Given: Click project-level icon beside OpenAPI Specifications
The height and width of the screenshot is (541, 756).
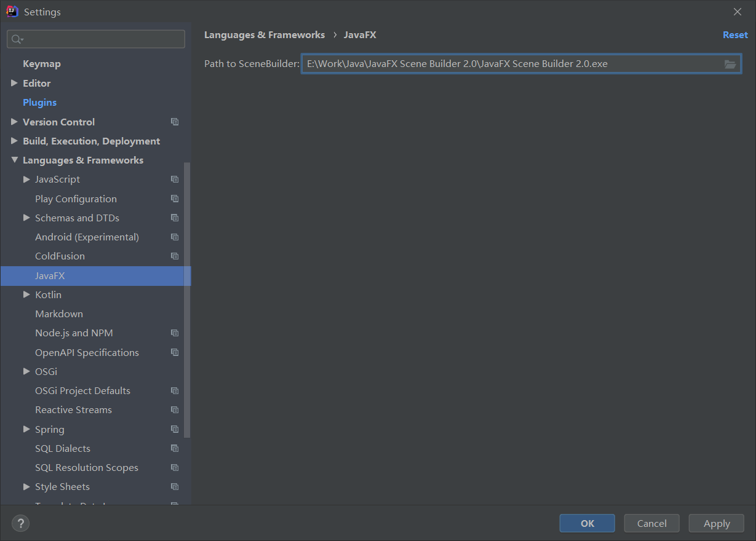Looking at the screenshot, I should [x=175, y=352].
